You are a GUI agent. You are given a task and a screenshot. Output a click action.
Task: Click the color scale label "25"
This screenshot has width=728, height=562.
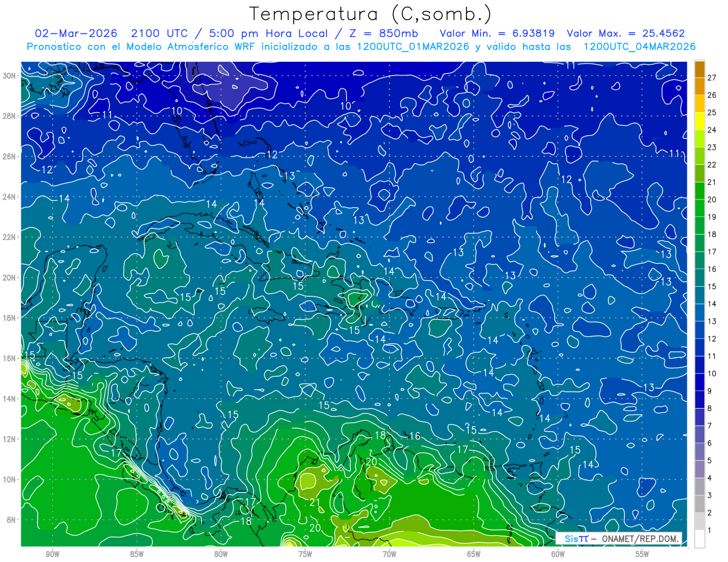click(x=712, y=112)
